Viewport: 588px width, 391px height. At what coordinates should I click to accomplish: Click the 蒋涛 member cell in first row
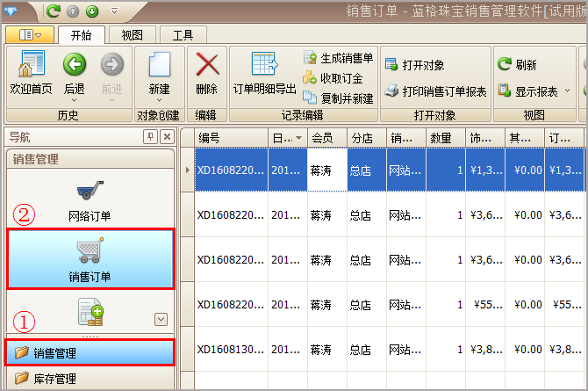327,170
